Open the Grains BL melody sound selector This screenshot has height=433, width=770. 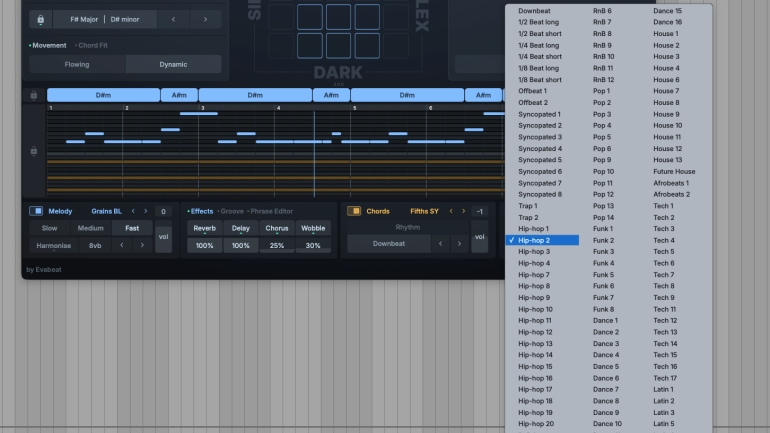click(107, 211)
